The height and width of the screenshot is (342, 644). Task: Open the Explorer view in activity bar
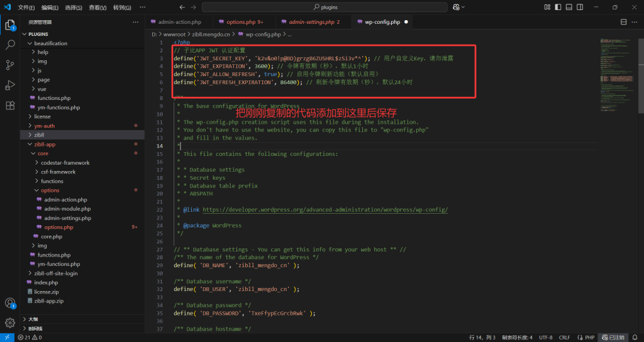tap(10, 25)
